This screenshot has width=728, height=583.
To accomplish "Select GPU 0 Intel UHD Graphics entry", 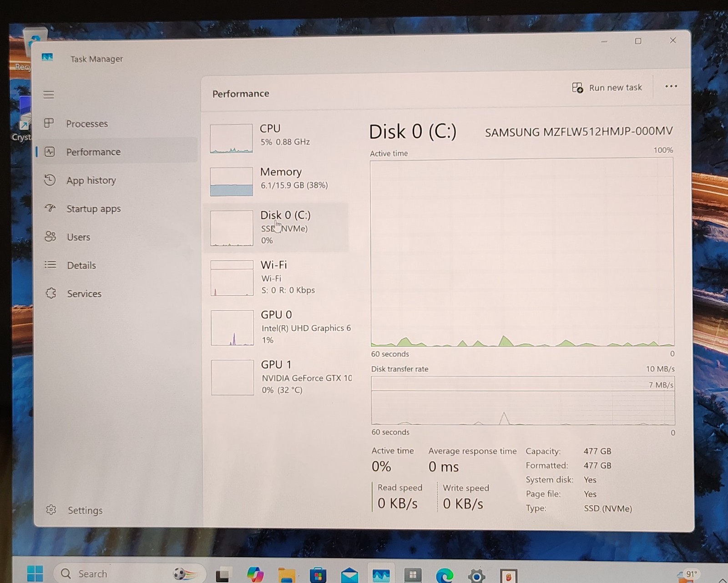I will [278, 327].
